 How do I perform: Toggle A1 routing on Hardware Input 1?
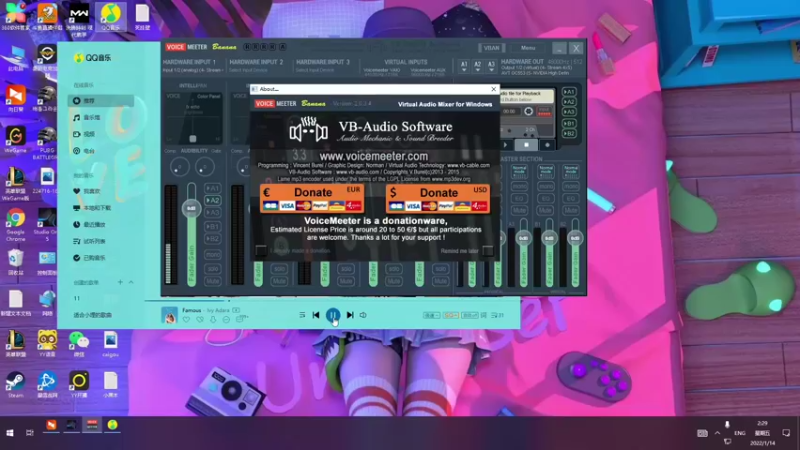pos(212,188)
